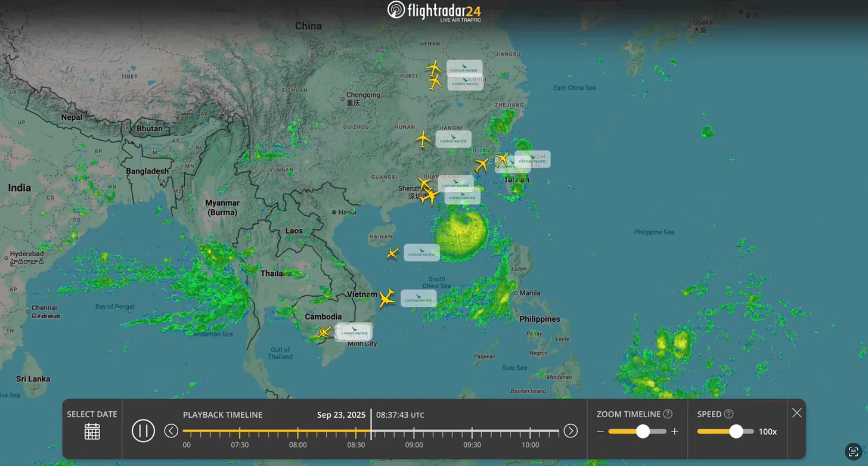Step timeline forward with right arrow
The height and width of the screenshot is (466, 868).
coord(571,431)
